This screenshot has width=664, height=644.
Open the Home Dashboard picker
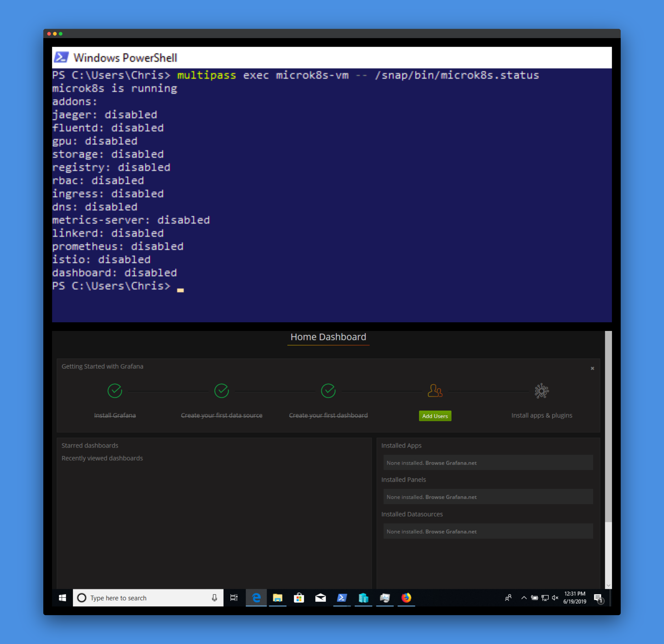click(328, 337)
